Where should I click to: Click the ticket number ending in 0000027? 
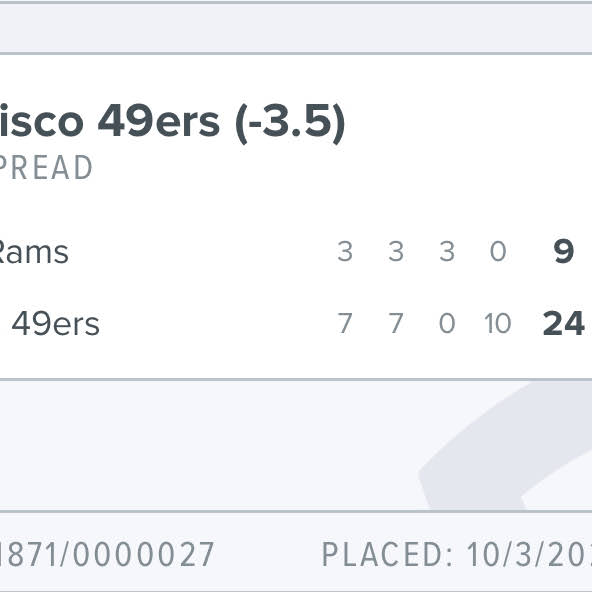coord(107,554)
